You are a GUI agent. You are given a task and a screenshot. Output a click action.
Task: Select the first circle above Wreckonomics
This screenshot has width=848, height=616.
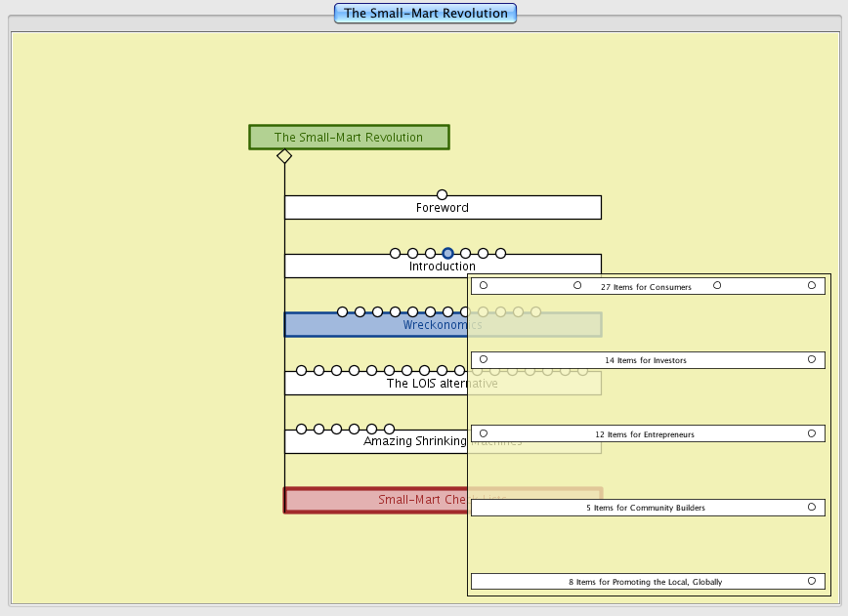click(x=342, y=312)
